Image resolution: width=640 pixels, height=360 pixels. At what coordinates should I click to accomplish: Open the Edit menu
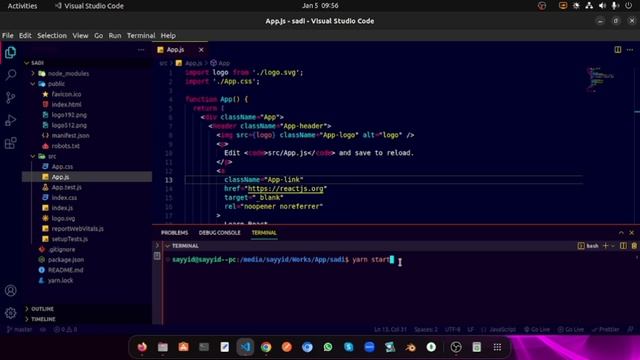(x=25, y=36)
